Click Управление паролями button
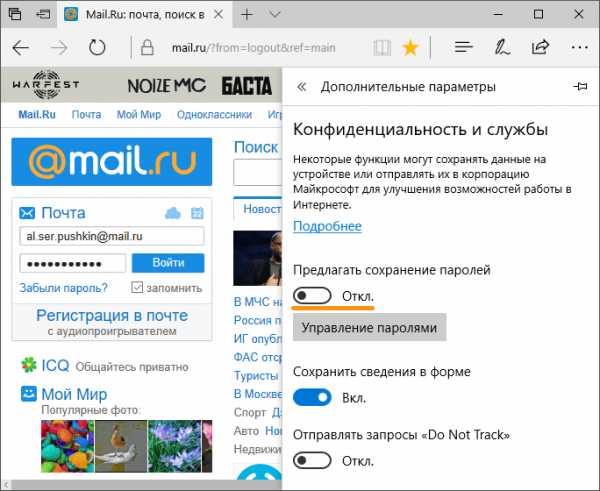 coord(369,328)
